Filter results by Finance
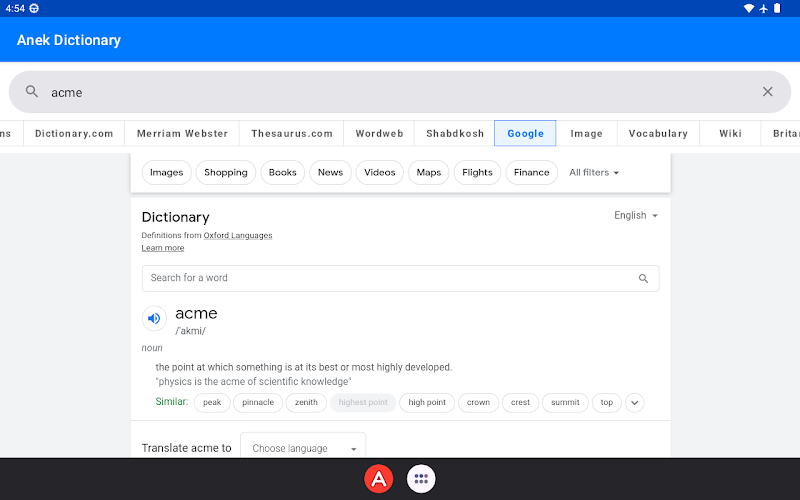Screen dimensions: 800x500 point(531,172)
